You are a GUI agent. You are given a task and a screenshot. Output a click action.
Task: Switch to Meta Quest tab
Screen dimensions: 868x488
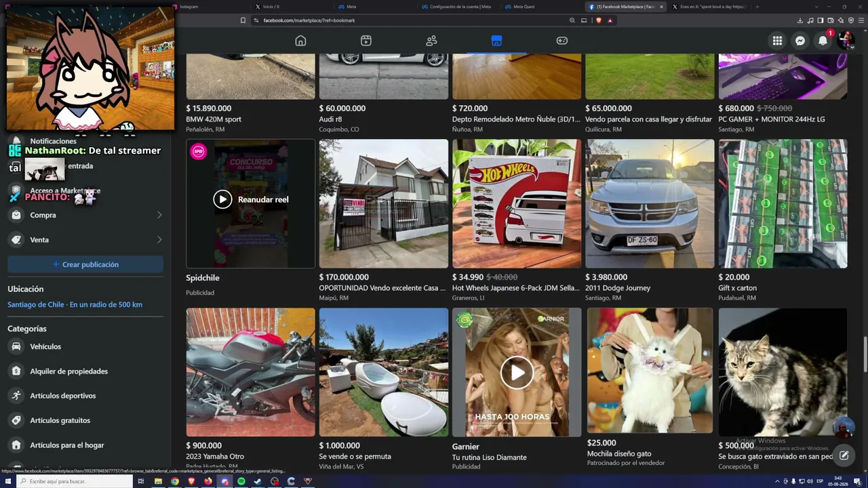click(x=542, y=7)
